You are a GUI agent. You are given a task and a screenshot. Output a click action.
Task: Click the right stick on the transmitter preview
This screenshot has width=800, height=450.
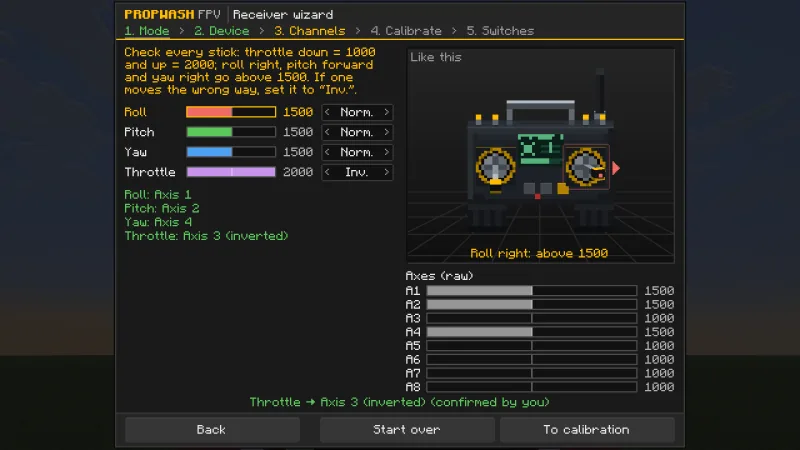(586, 167)
